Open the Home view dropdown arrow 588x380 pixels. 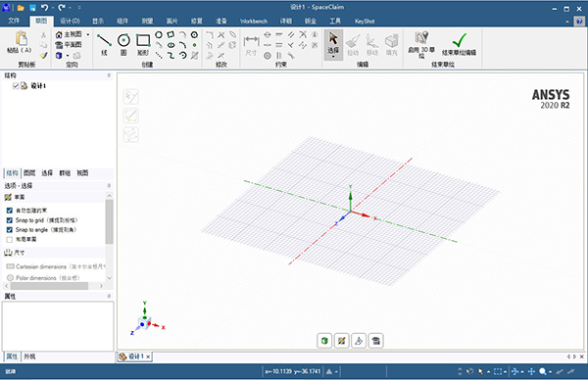[x=88, y=35]
